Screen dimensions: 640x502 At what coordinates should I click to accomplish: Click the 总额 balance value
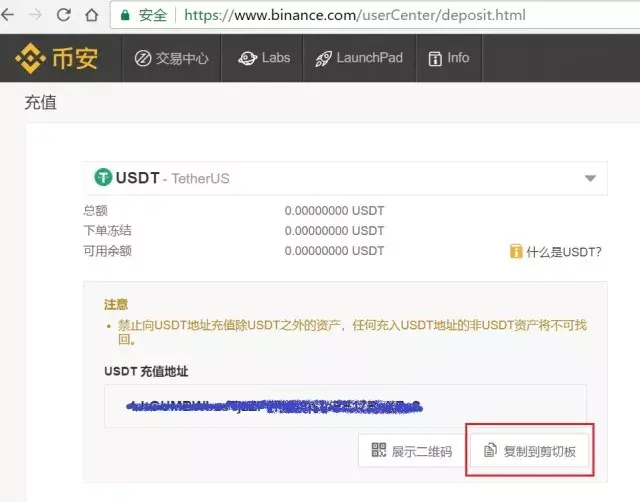point(334,211)
